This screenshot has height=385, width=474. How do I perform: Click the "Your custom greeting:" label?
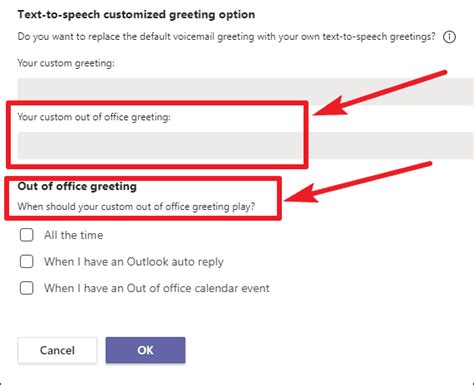(x=66, y=63)
